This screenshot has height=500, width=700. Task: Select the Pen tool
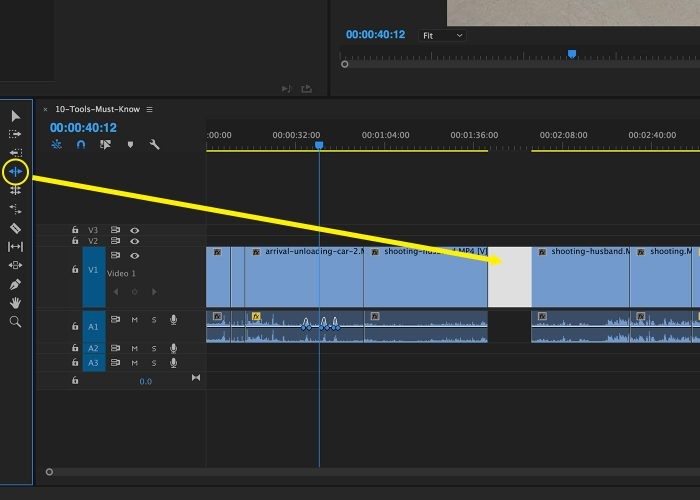click(15, 284)
